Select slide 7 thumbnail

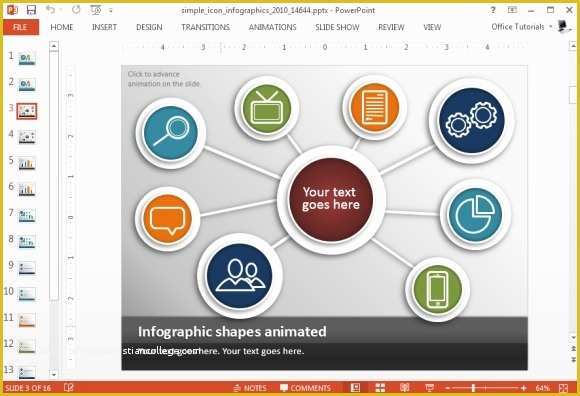pyautogui.click(x=27, y=216)
